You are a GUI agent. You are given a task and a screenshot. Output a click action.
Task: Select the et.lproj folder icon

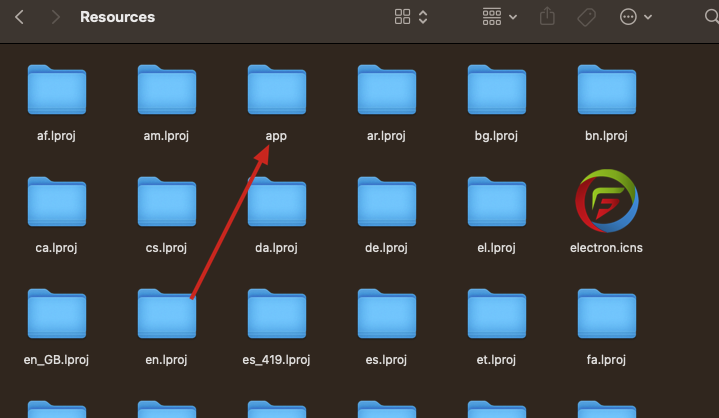(x=497, y=314)
